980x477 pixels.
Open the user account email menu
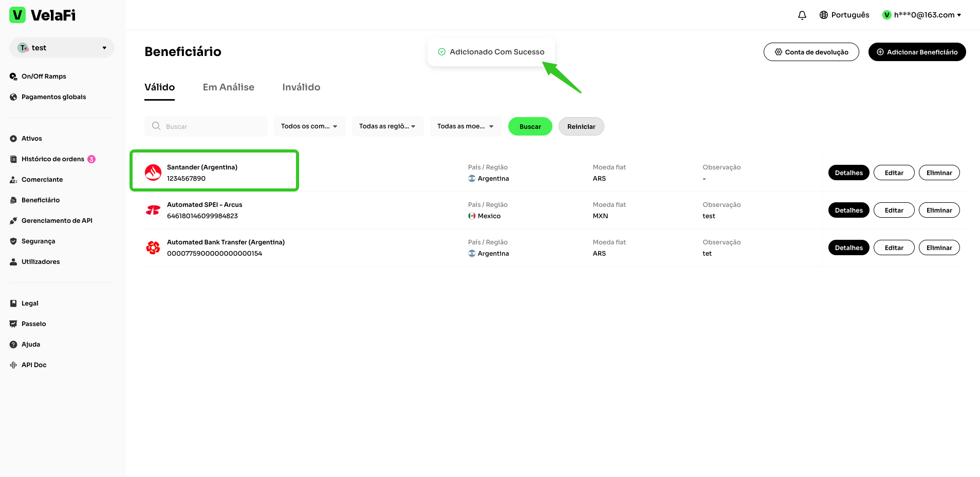[x=923, y=15]
